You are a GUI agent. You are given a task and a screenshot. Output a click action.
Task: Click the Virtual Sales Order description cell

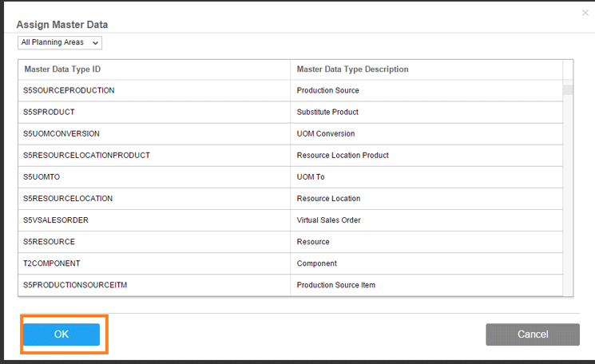(328, 220)
